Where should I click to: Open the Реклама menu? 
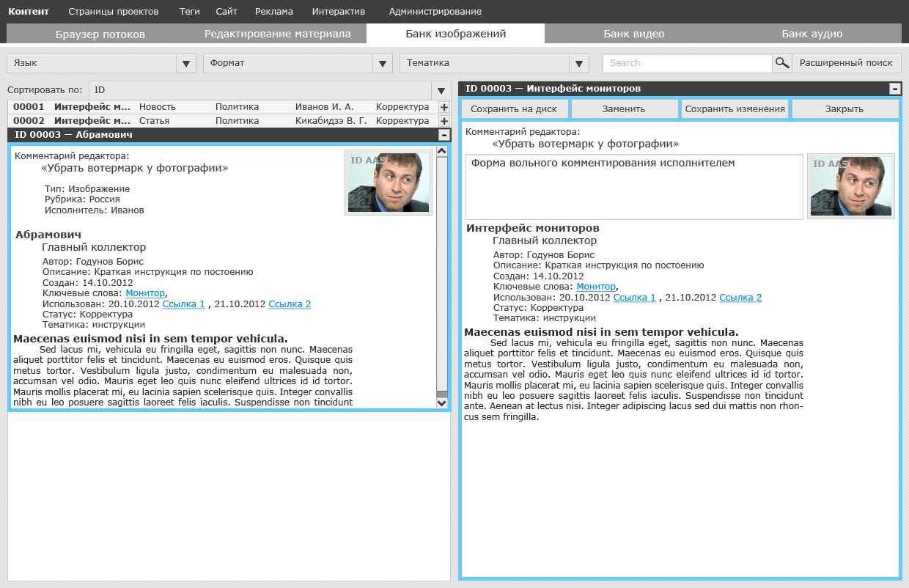click(x=274, y=12)
